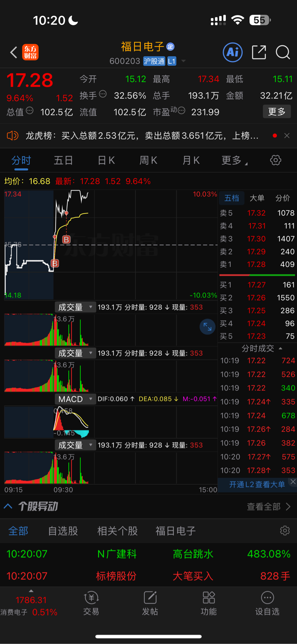Switch to the 周K tab
The width and height of the screenshot is (297, 644).
tap(148, 161)
